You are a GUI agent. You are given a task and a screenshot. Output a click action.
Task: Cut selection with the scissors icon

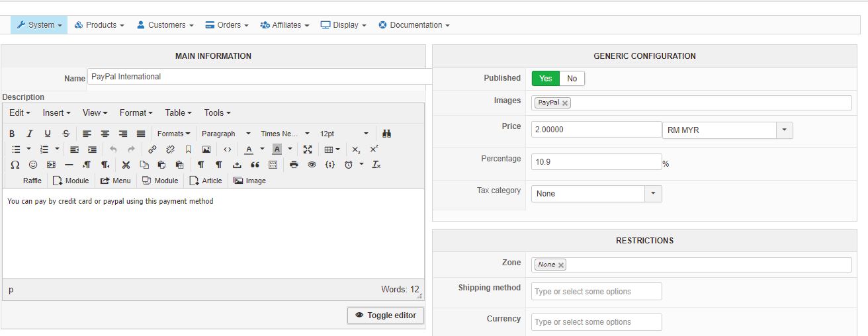(x=126, y=165)
